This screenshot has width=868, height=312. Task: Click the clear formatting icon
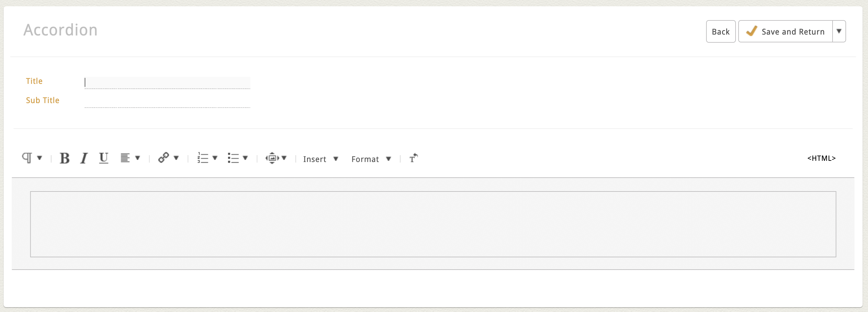pyautogui.click(x=414, y=158)
